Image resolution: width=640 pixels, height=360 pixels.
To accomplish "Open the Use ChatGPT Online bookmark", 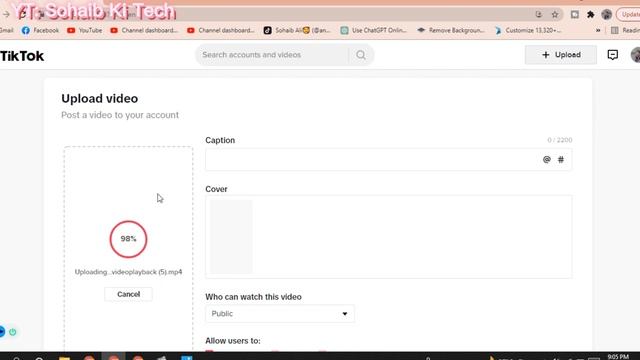I will coord(373,30).
